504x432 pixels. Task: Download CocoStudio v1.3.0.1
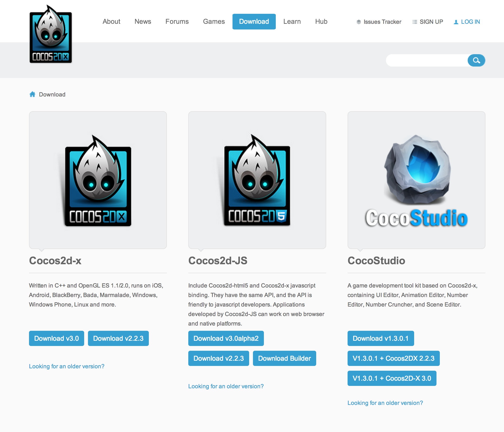coord(380,338)
